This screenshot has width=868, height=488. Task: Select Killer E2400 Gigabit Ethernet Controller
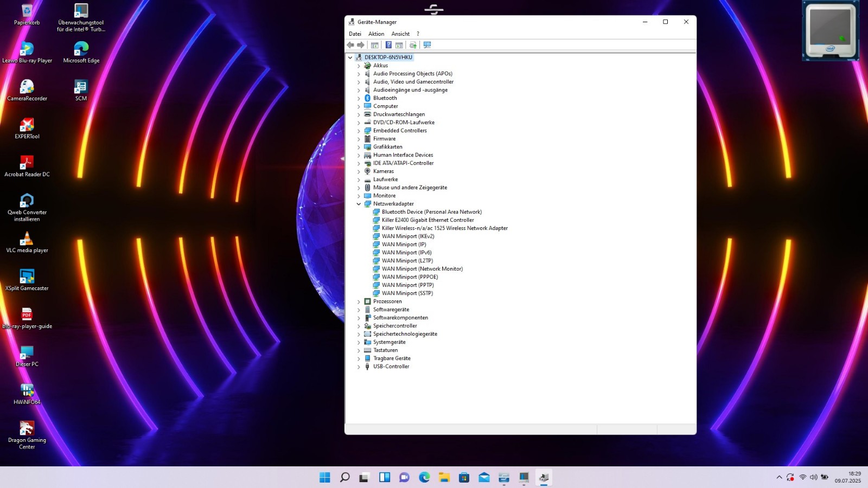pos(427,220)
